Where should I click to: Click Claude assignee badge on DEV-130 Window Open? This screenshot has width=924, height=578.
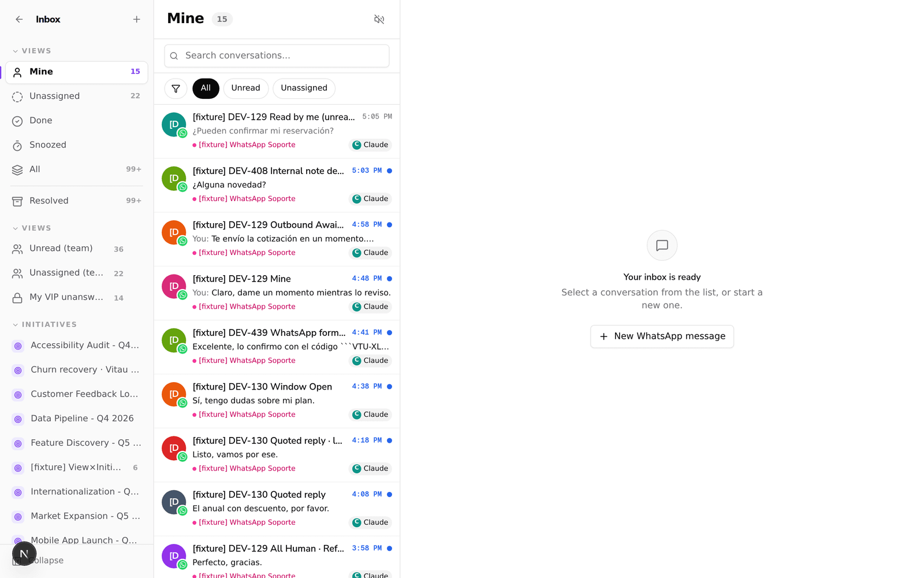coord(371,415)
